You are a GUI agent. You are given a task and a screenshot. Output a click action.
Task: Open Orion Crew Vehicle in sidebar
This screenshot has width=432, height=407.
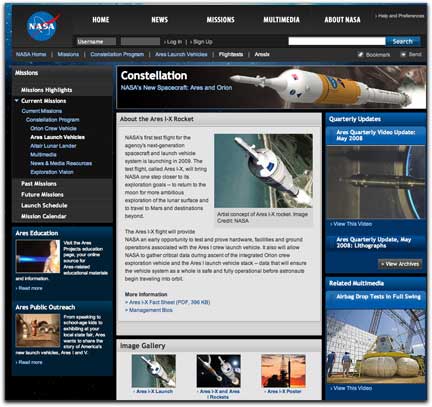click(x=53, y=128)
